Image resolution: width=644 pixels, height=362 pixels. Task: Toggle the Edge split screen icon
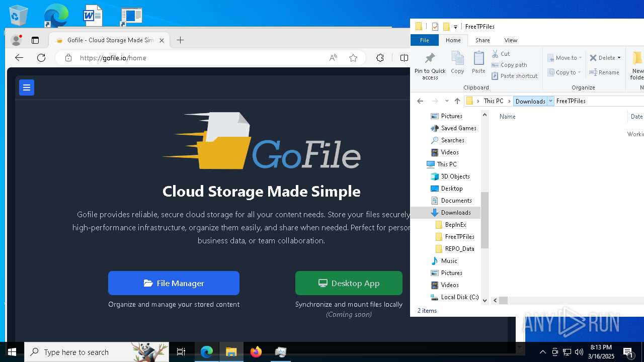coord(404,58)
